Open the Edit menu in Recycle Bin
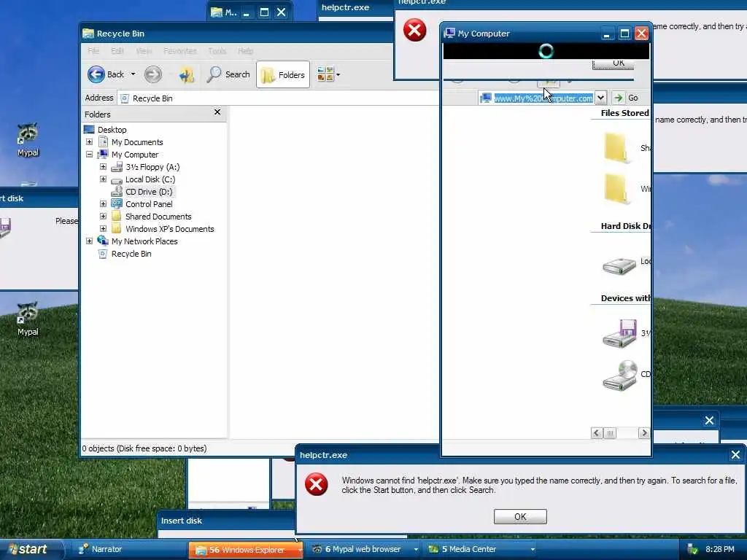 point(117,51)
